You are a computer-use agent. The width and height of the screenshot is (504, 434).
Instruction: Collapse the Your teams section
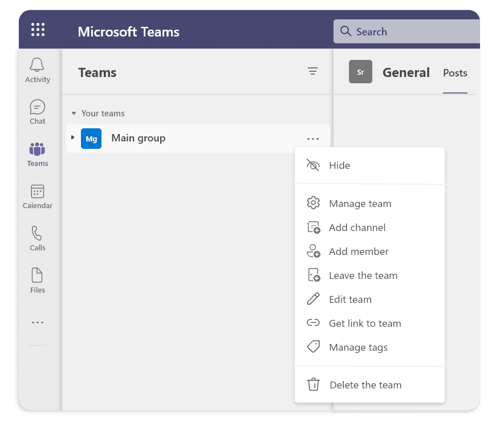[x=74, y=113]
